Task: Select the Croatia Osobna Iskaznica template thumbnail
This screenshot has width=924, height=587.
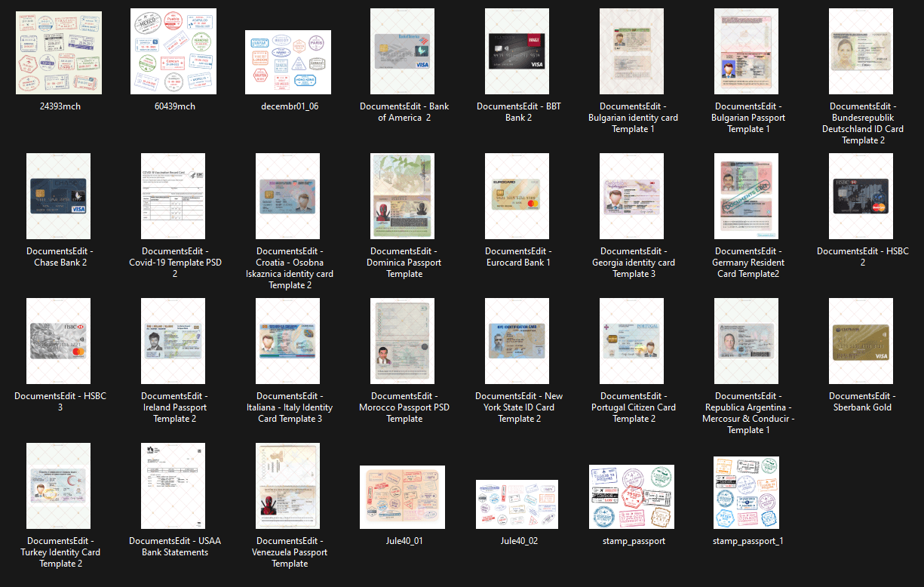Action: coord(288,196)
